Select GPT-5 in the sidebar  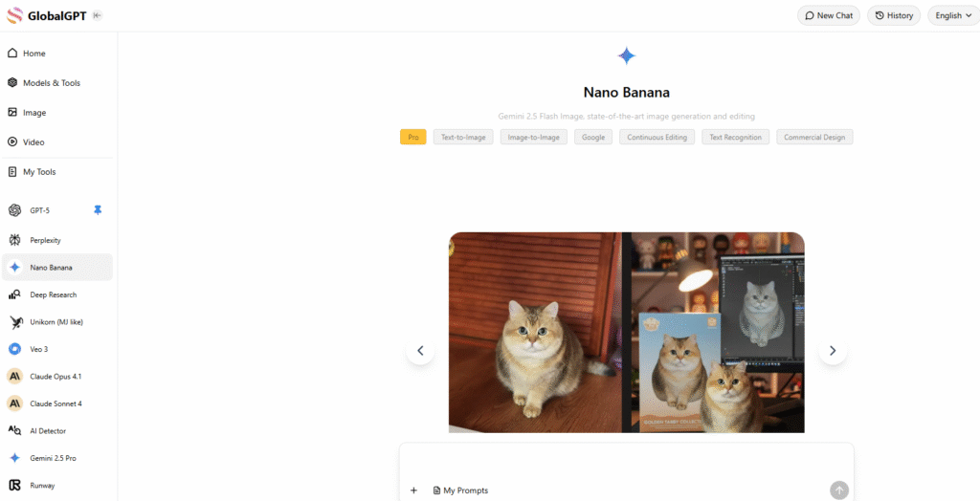(x=57, y=210)
